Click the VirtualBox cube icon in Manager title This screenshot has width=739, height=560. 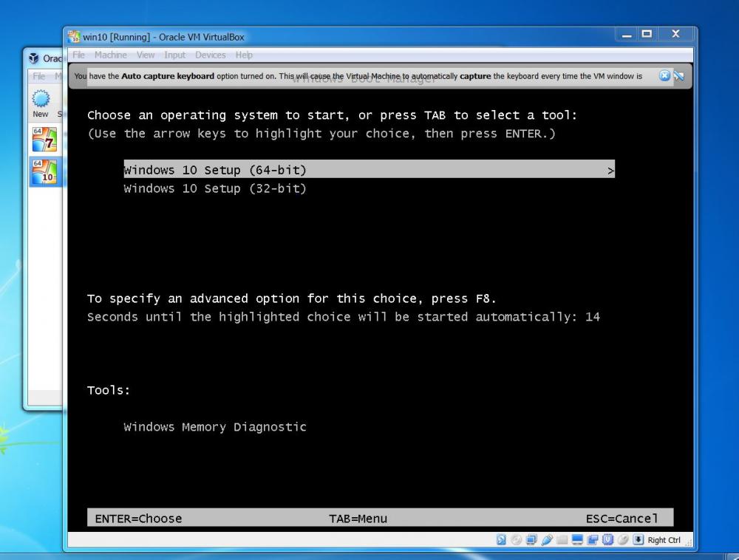tap(33, 58)
